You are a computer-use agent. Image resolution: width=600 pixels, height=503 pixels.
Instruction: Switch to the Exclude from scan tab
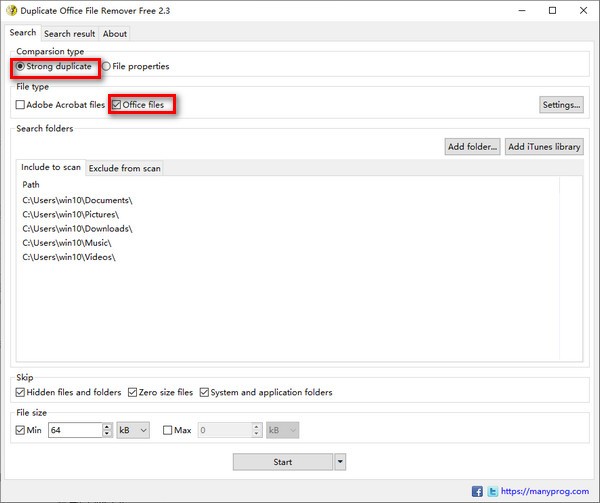pos(125,168)
